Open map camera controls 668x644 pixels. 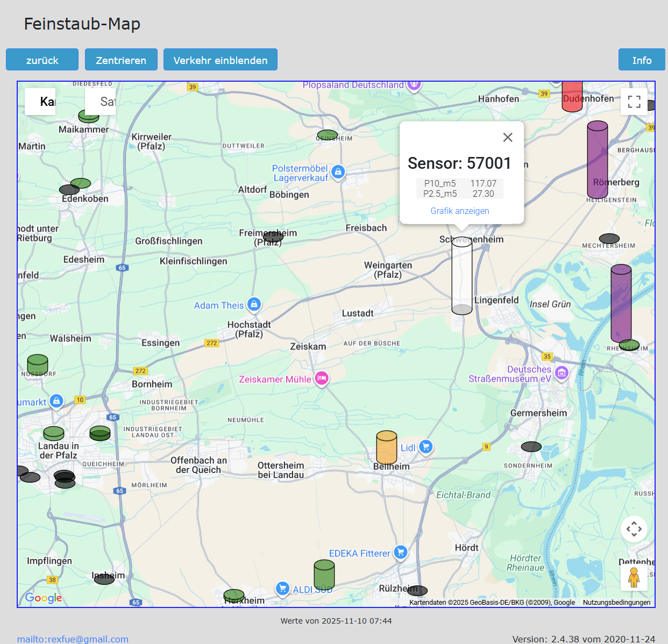click(x=634, y=529)
